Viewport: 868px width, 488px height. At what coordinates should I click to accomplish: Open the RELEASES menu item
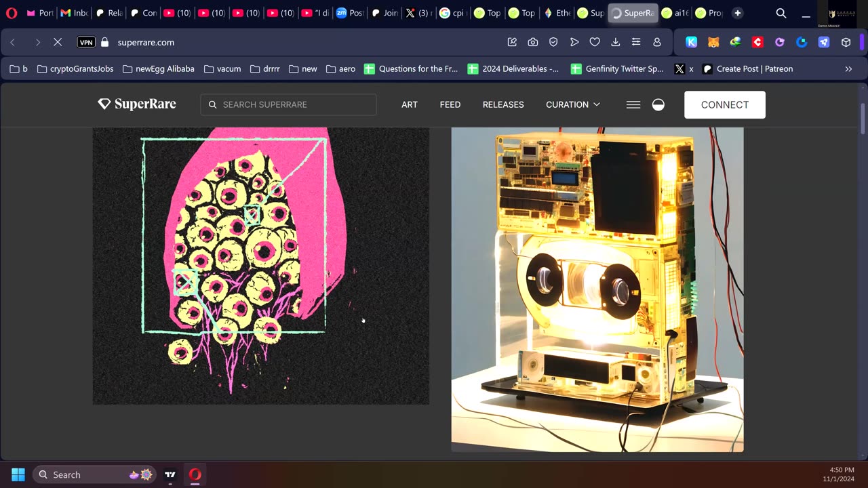[x=503, y=104]
